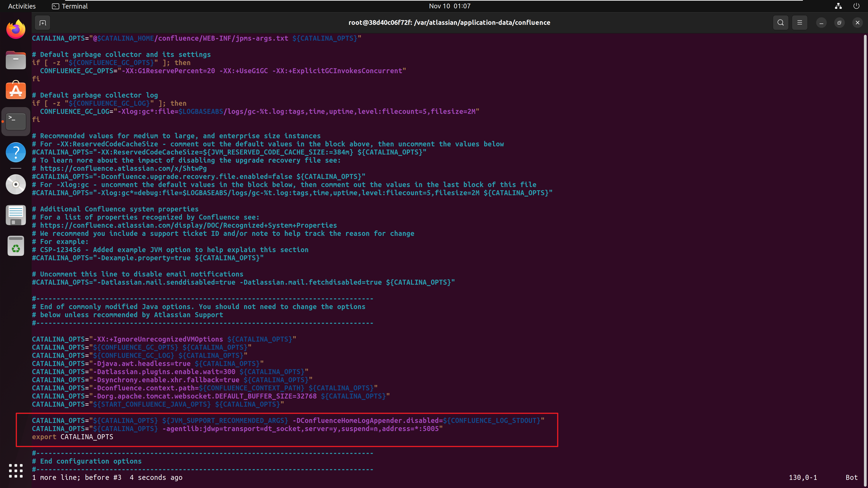Click the ${CONFLUENCE_GC_OPTS} ${CATALINA_OPTS} assignment line
868x488 pixels.
142,347
